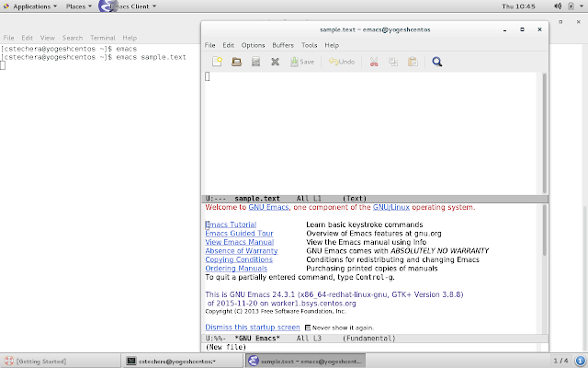Image resolution: width=588 pixels, height=368 pixels.
Task: Open the Copying Conditions link
Action: click(x=239, y=259)
